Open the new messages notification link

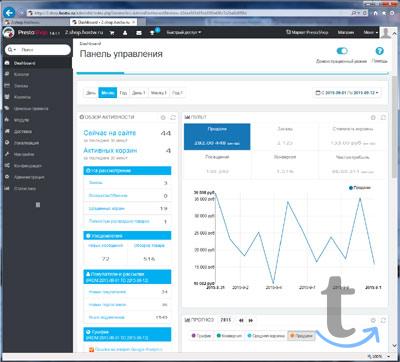(x=105, y=246)
